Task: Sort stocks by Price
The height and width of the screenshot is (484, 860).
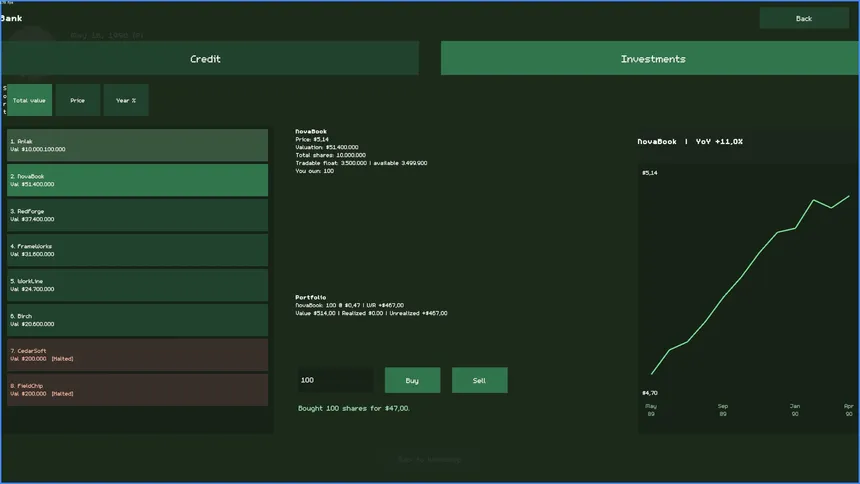Action: pos(78,100)
